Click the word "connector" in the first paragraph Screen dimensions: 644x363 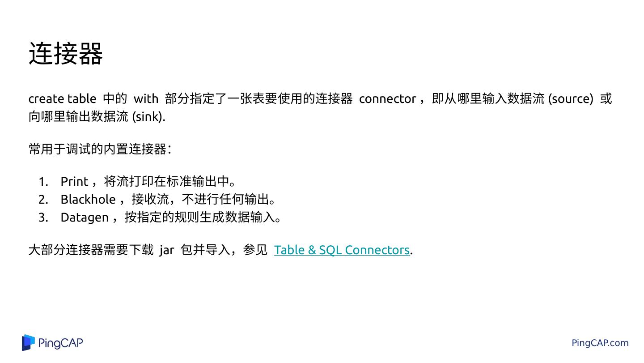click(x=387, y=98)
